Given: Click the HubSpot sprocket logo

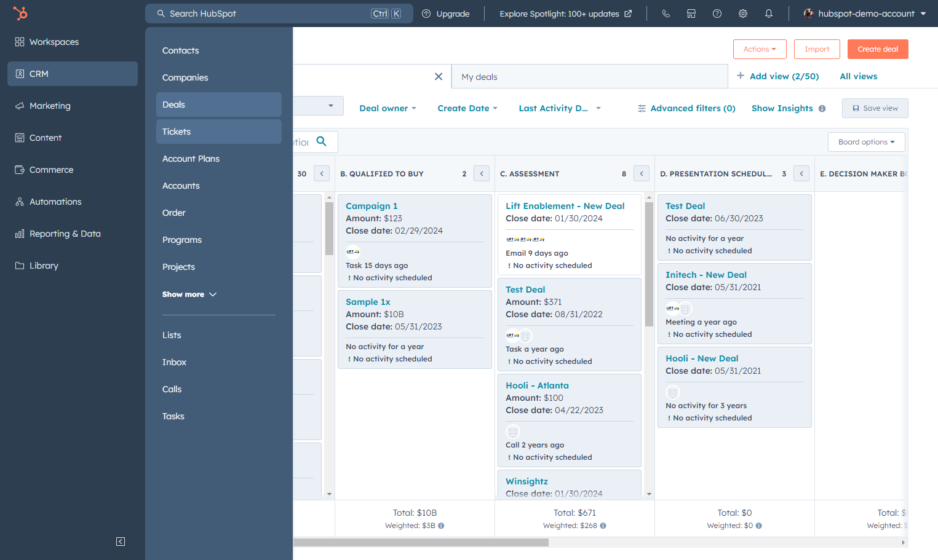Looking at the screenshot, I should [x=20, y=13].
